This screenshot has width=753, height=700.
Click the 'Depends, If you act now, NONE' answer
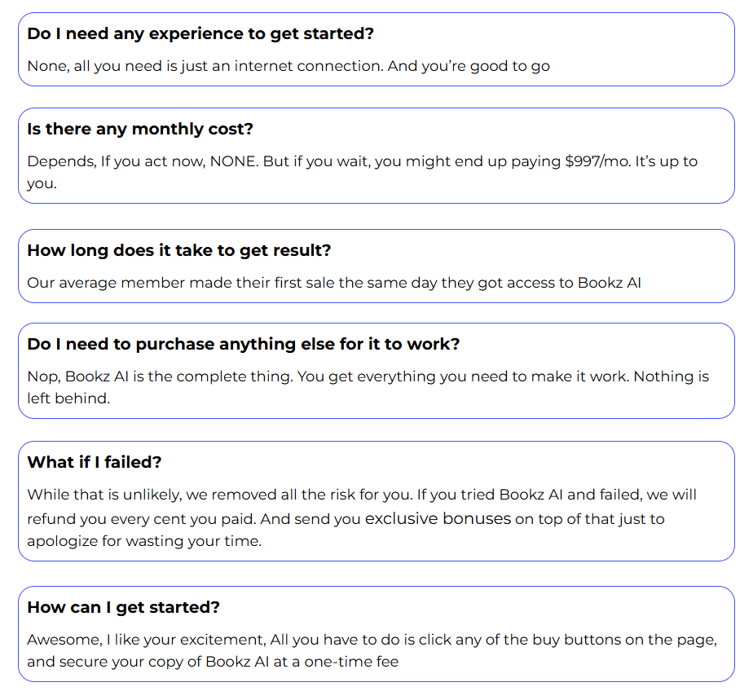pos(143,161)
